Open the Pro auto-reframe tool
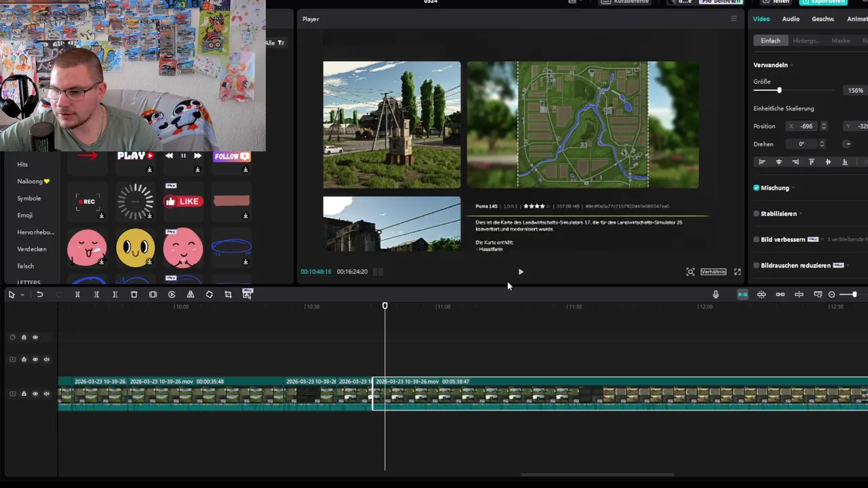The height and width of the screenshot is (488, 868). [x=248, y=293]
